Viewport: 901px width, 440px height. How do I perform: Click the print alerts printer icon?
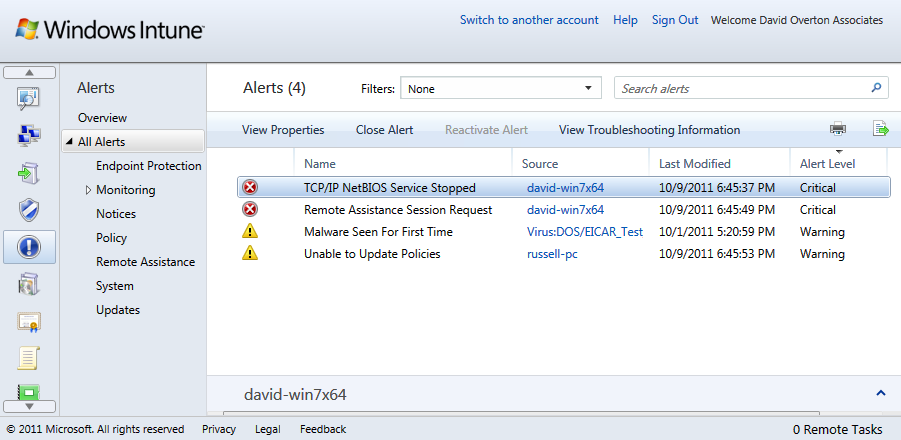pyautogui.click(x=838, y=129)
